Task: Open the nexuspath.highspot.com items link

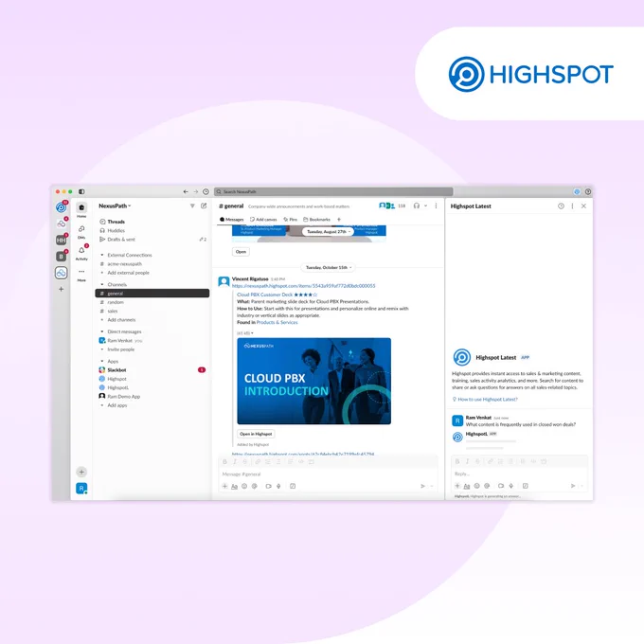Action: 303,286
